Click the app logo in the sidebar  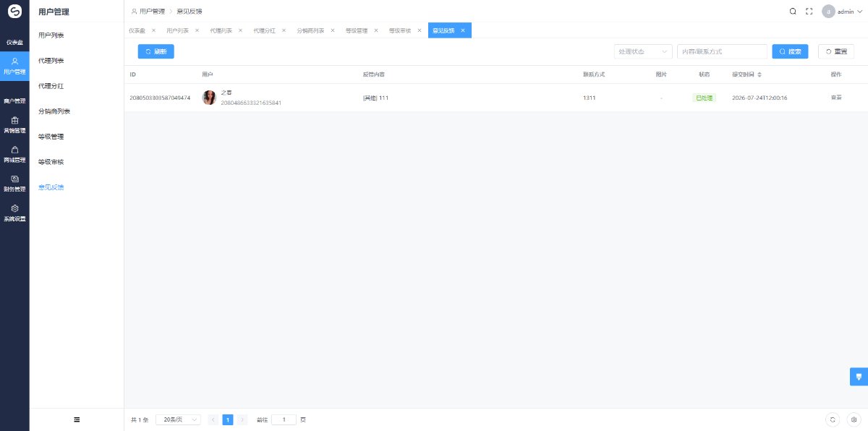tap(14, 12)
